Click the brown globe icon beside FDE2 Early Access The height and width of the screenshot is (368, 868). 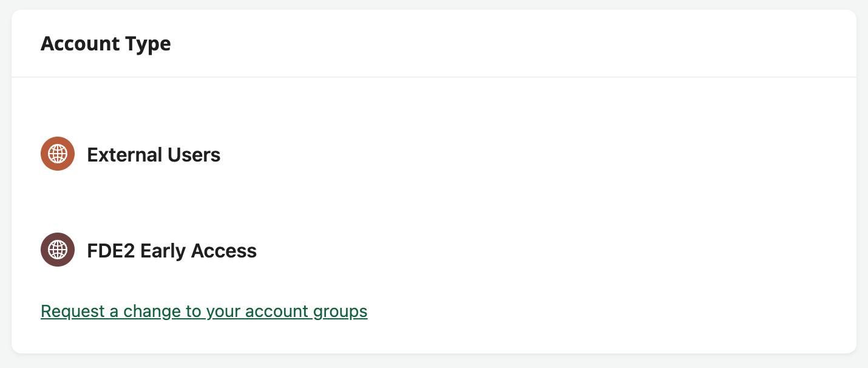(57, 250)
